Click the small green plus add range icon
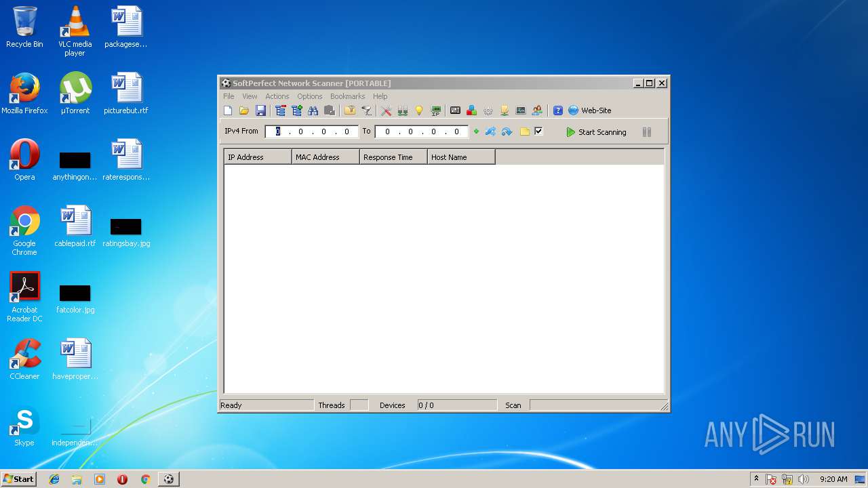This screenshot has width=868, height=488. 476,131
